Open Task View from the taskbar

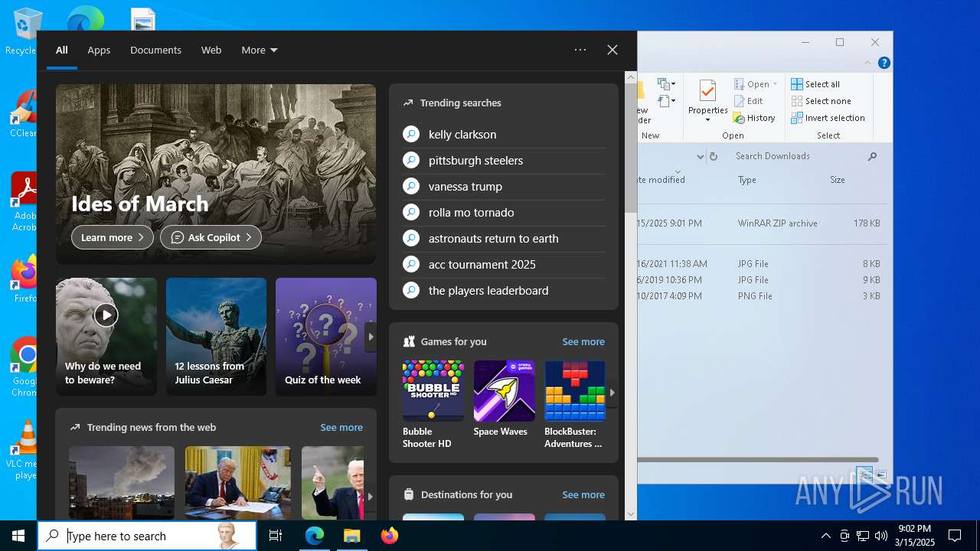[276, 536]
